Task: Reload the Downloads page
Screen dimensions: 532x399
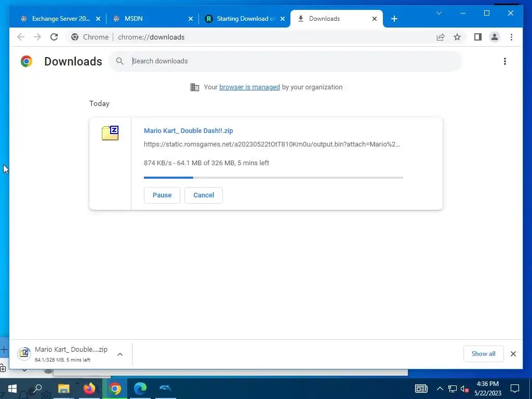Action: (54, 37)
